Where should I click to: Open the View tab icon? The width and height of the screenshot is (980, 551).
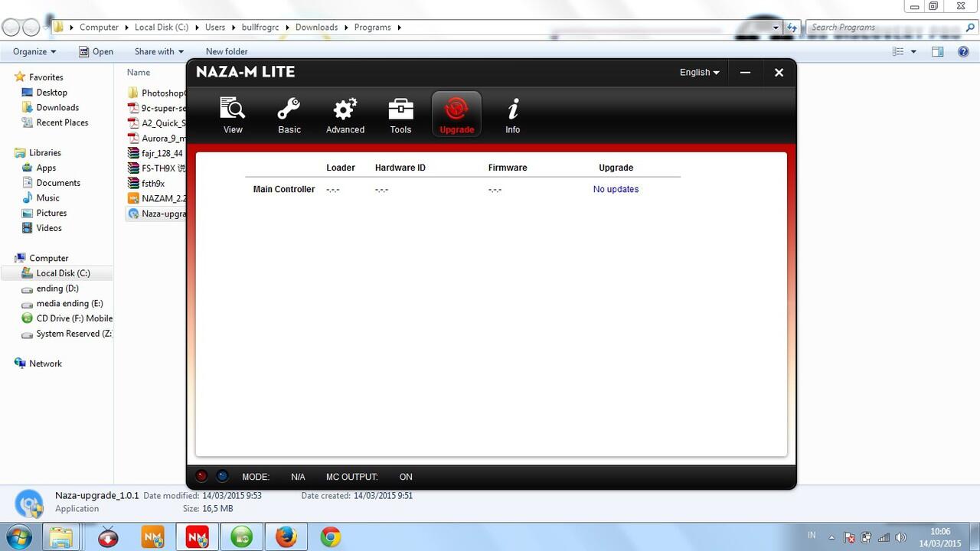(233, 109)
